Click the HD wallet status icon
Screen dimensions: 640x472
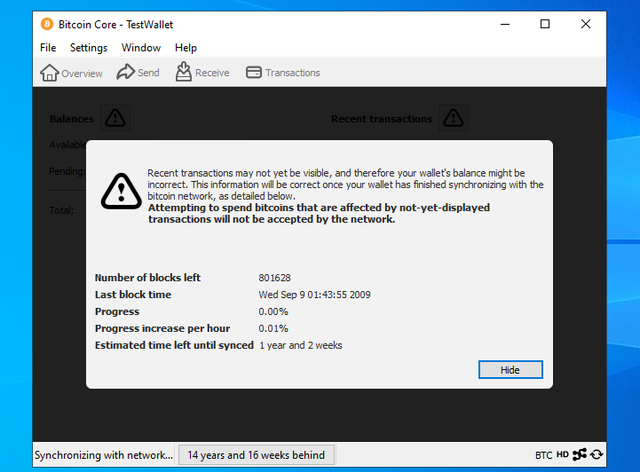[562, 454]
